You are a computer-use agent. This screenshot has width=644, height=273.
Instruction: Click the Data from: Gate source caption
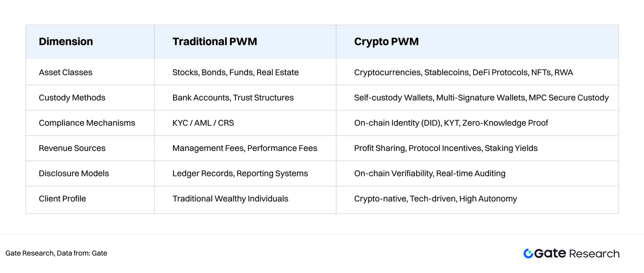pyautogui.click(x=56, y=253)
